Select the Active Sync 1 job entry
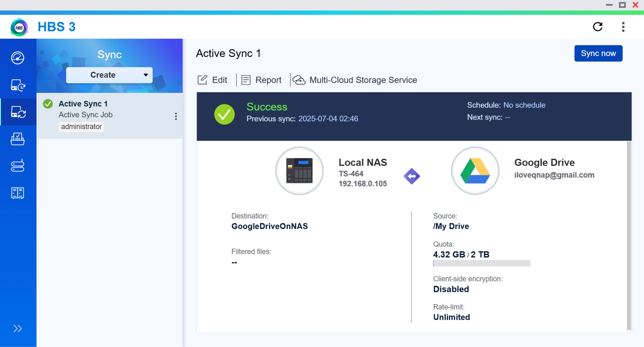Image resolution: width=644 pixels, height=347 pixels. pyautogui.click(x=109, y=116)
